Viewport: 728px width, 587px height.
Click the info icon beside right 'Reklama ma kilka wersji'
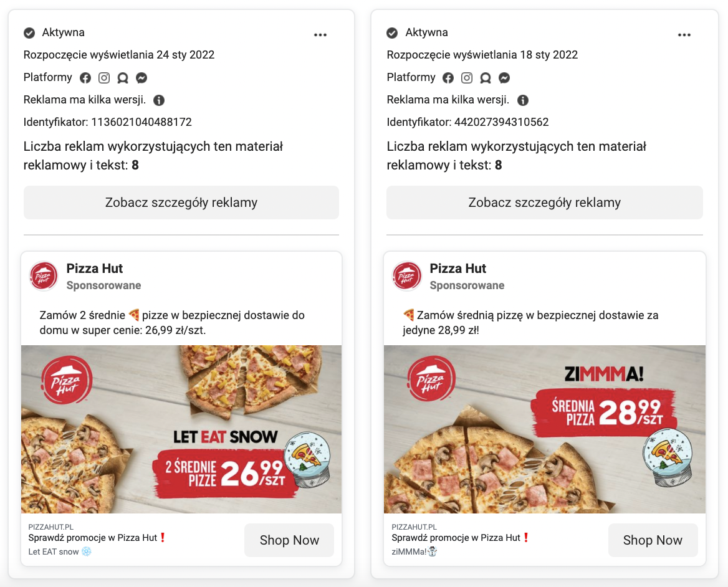click(523, 100)
